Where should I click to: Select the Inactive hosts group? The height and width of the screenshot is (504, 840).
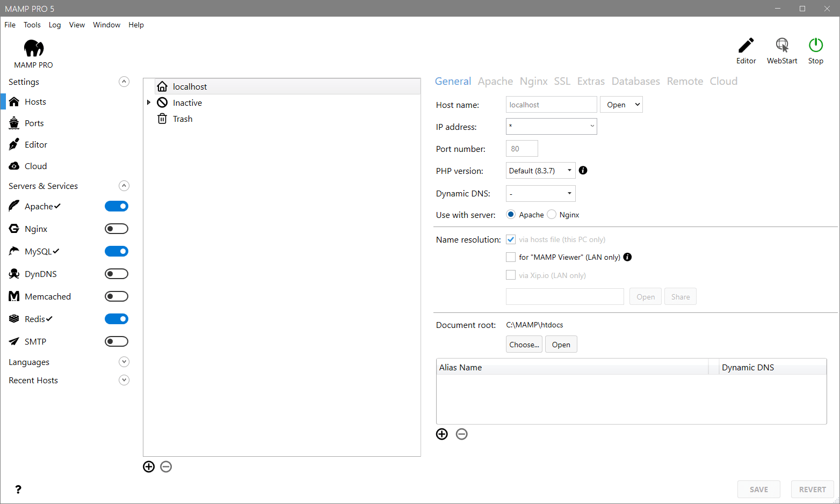[187, 103]
